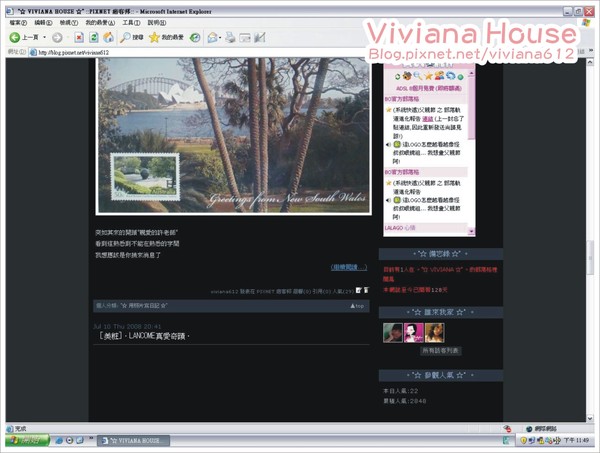Click the widget's brown house icon

(x=407, y=76)
